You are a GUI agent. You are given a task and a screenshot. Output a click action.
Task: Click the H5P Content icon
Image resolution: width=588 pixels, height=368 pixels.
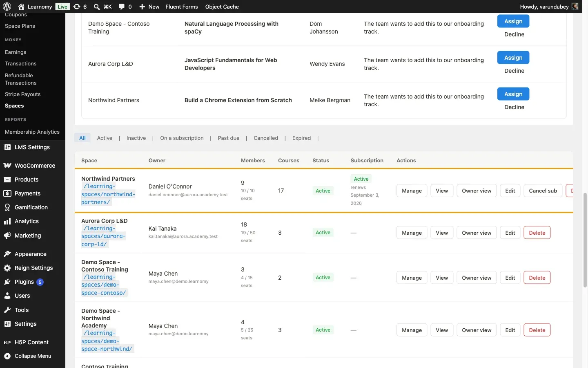pyautogui.click(x=7, y=342)
